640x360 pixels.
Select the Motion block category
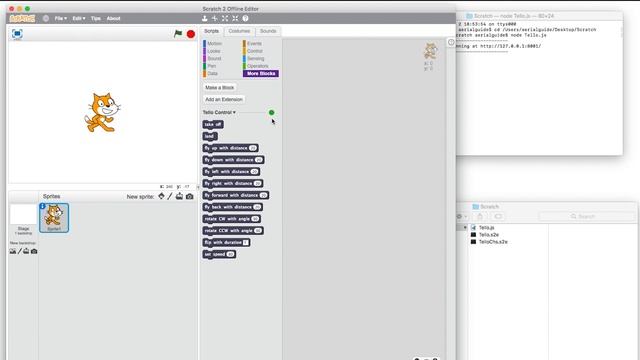(x=213, y=44)
